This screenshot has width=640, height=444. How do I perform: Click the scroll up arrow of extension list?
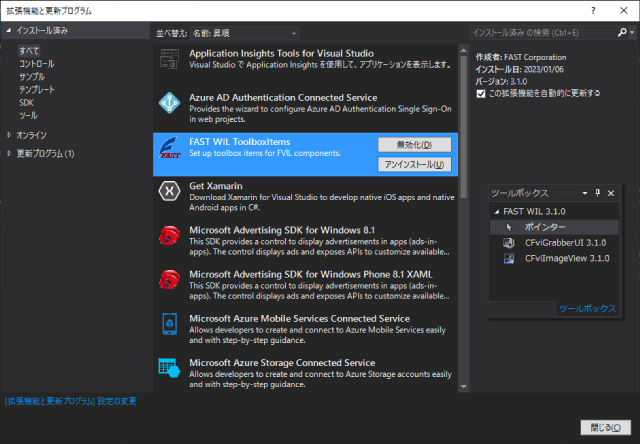click(464, 51)
